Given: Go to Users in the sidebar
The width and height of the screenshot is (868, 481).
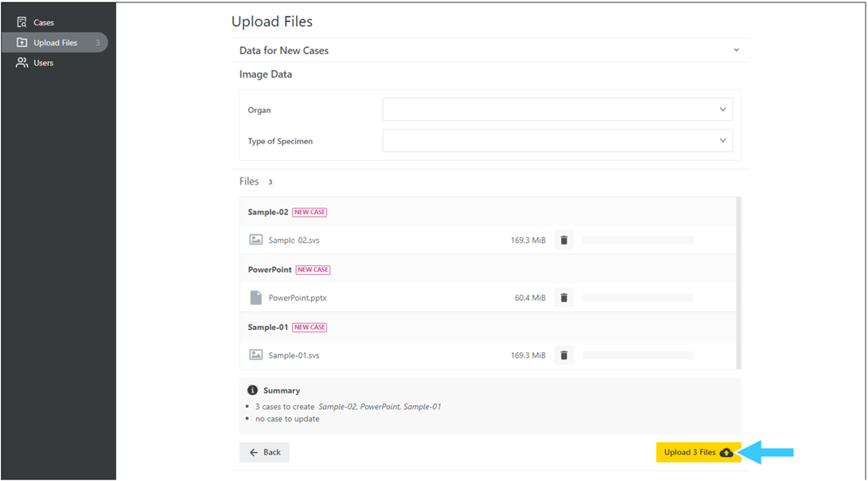Looking at the screenshot, I should coord(43,63).
